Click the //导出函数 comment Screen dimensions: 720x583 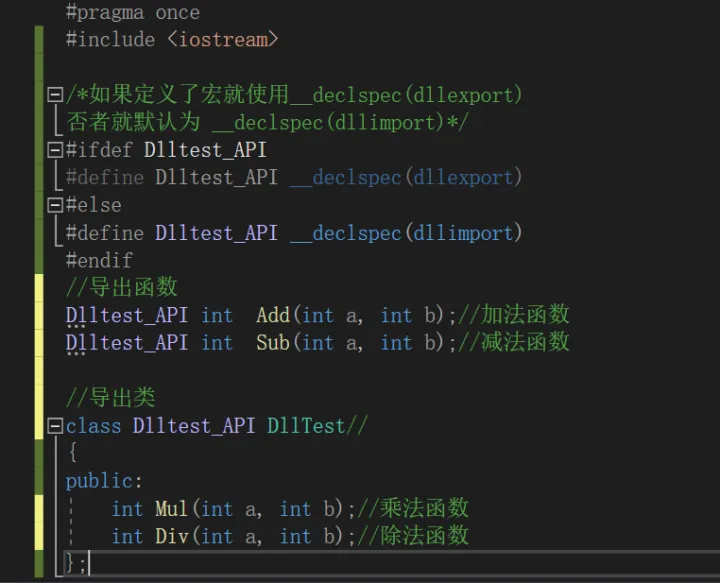pos(122,287)
